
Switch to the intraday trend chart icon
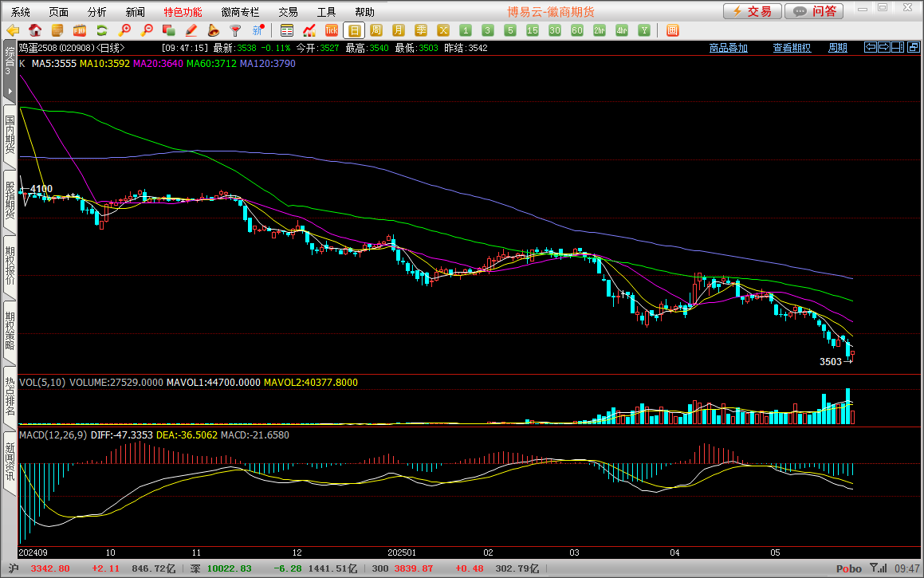click(309, 30)
